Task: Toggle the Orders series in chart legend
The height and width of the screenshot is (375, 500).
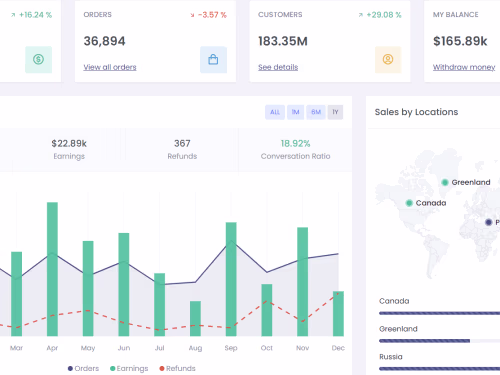Action: point(83,368)
